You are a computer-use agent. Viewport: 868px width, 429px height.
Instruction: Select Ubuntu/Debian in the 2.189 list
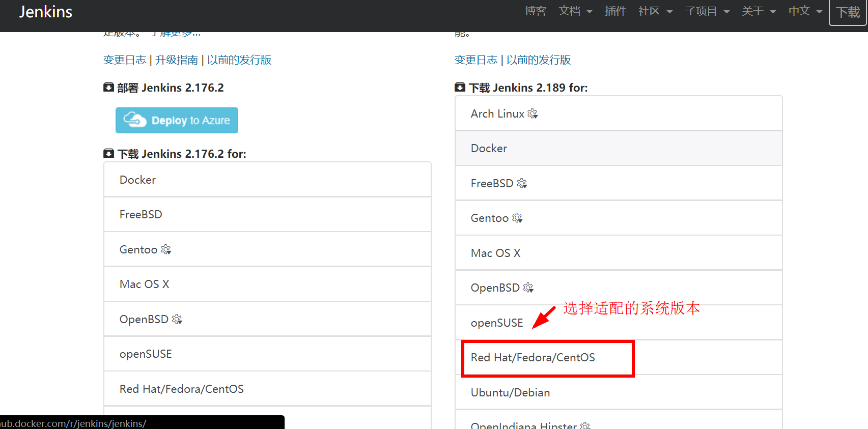coord(619,392)
